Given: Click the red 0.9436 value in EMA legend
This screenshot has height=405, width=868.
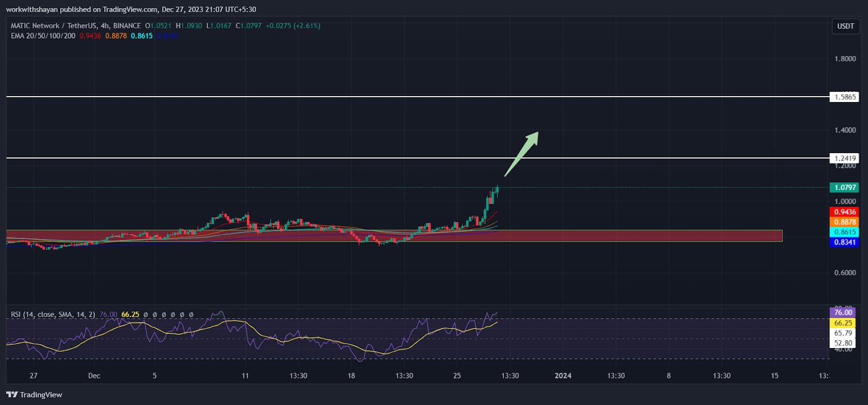Looking at the screenshot, I should pyautogui.click(x=90, y=36).
